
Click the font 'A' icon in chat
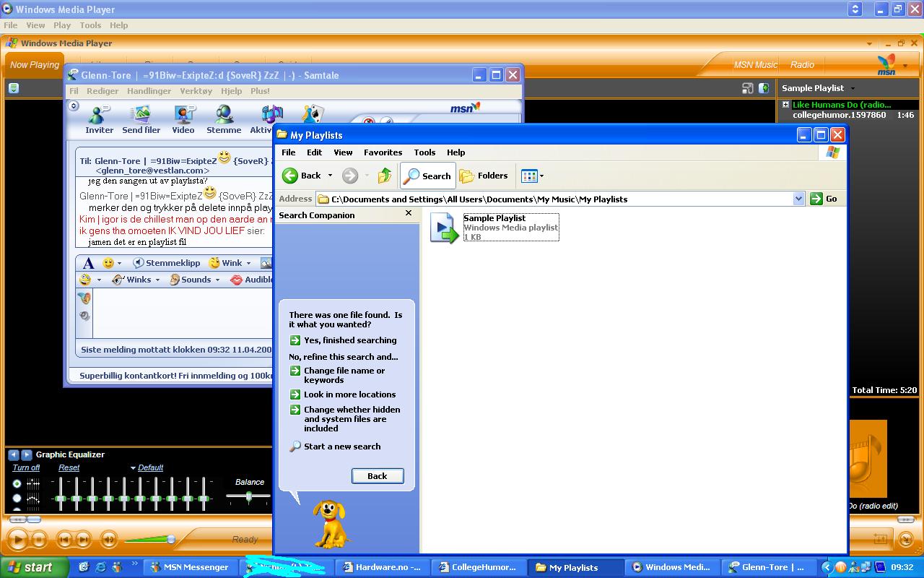(88, 263)
